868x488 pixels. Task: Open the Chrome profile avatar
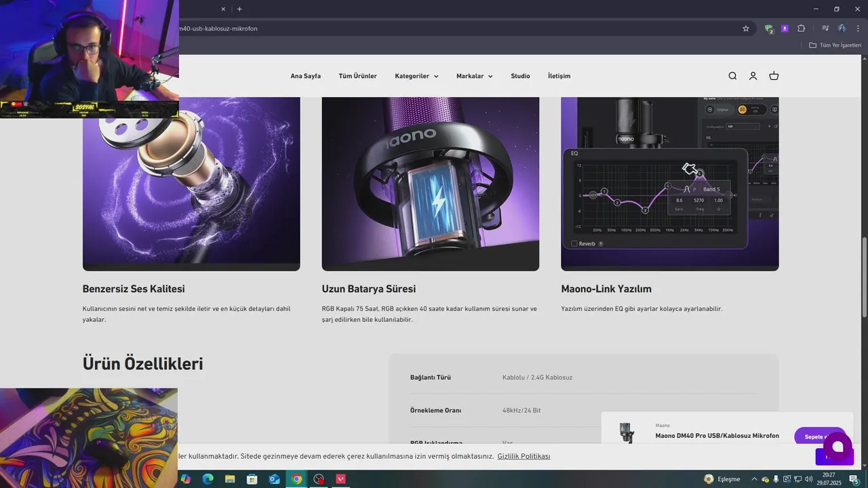pos(842,28)
